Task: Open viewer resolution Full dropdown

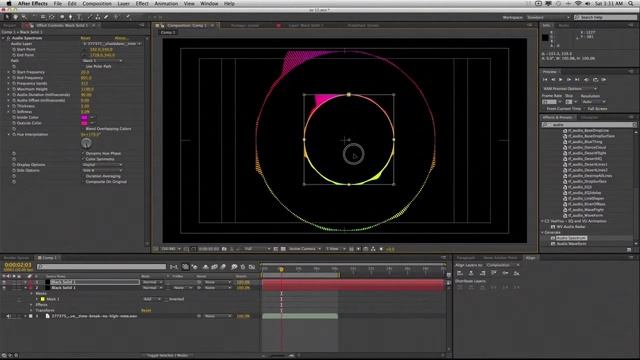Action: pos(257,249)
